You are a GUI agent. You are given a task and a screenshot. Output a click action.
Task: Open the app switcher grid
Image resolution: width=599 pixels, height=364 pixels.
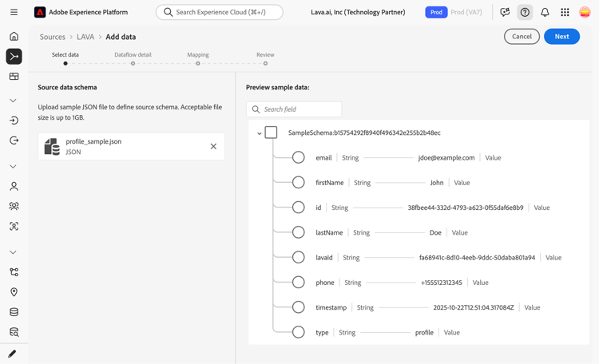point(565,12)
